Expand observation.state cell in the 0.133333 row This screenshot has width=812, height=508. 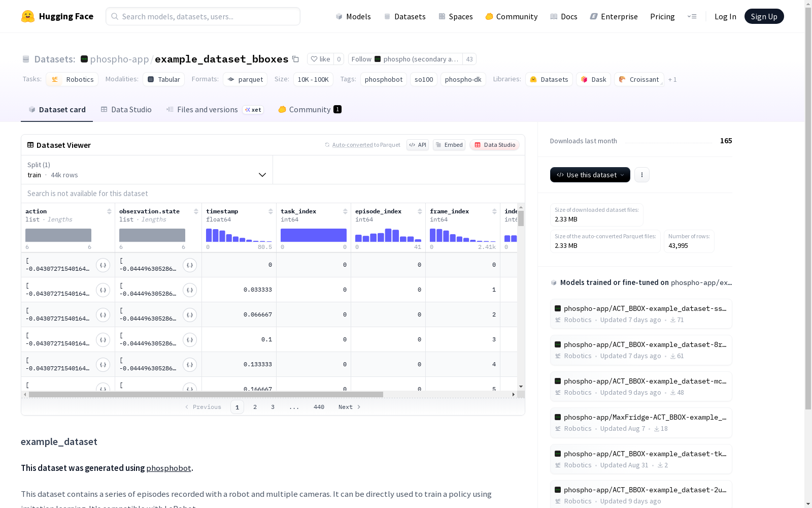click(x=190, y=365)
